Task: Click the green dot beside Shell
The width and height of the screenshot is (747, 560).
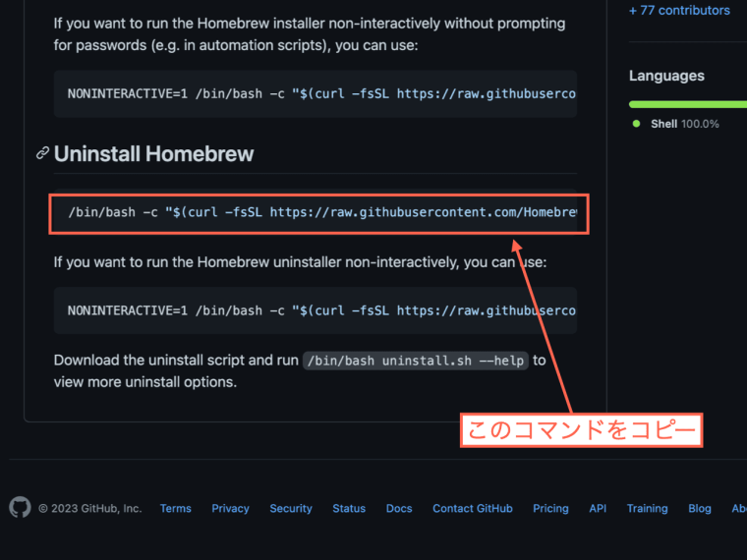Action: click(636, 124)
